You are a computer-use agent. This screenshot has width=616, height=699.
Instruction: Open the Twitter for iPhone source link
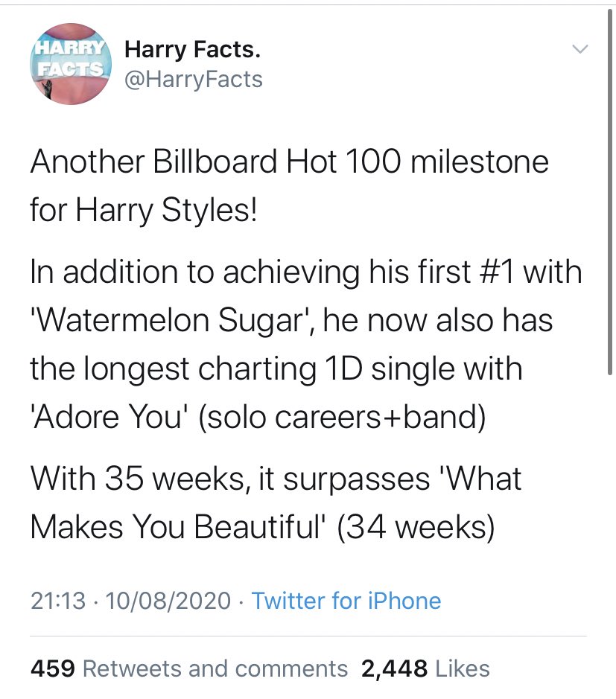point(346,600)
